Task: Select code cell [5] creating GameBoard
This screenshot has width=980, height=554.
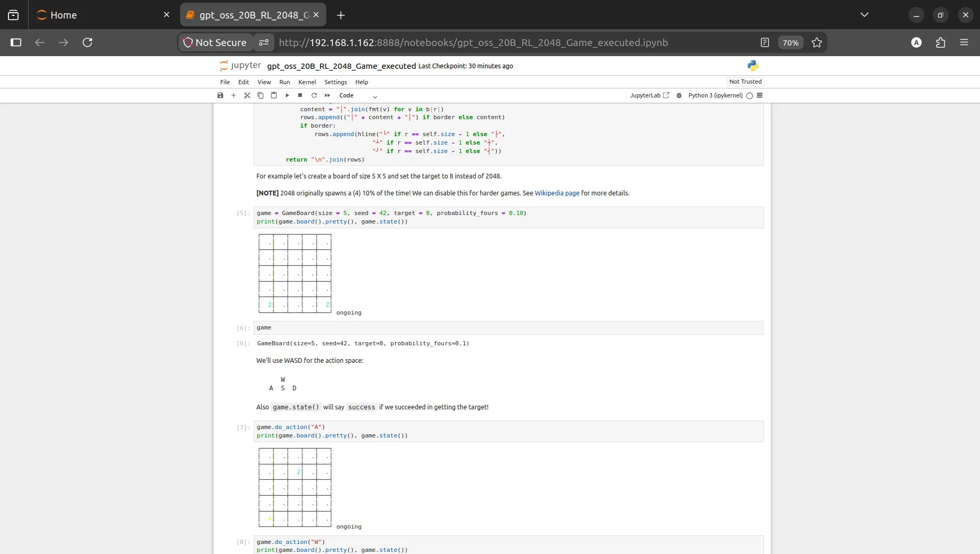Action: coord(509,217)
